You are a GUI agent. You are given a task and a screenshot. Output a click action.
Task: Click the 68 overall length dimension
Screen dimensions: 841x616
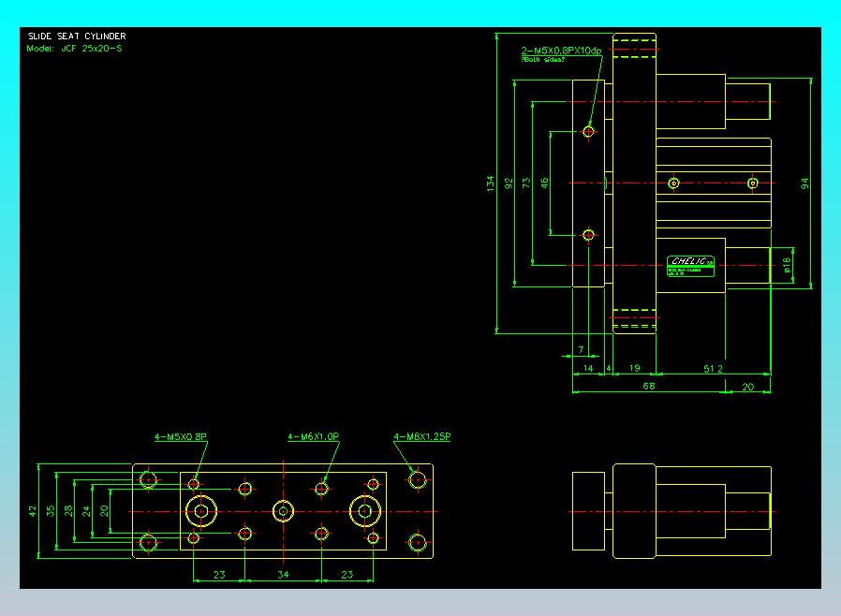(648, 386)
